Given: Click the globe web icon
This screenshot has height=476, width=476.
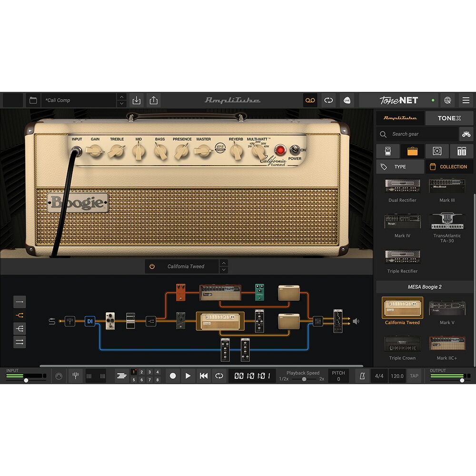Looking at the screenshot, I should [x=447, y=100].
